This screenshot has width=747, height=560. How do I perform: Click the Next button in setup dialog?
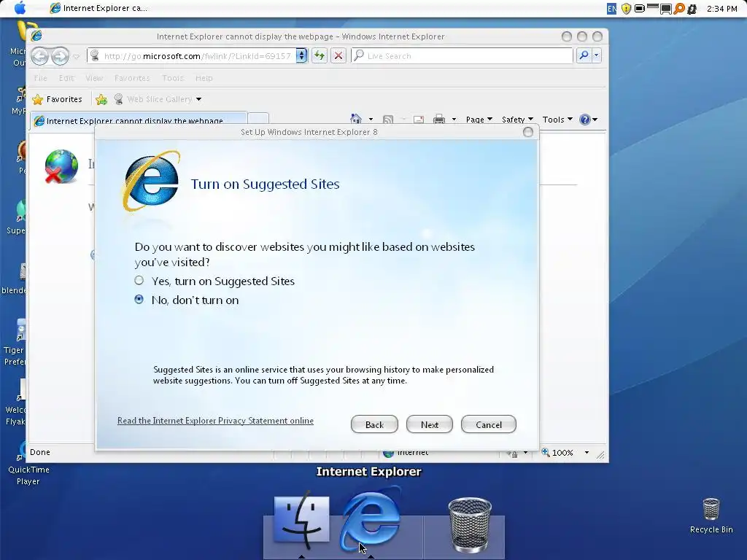429,424
